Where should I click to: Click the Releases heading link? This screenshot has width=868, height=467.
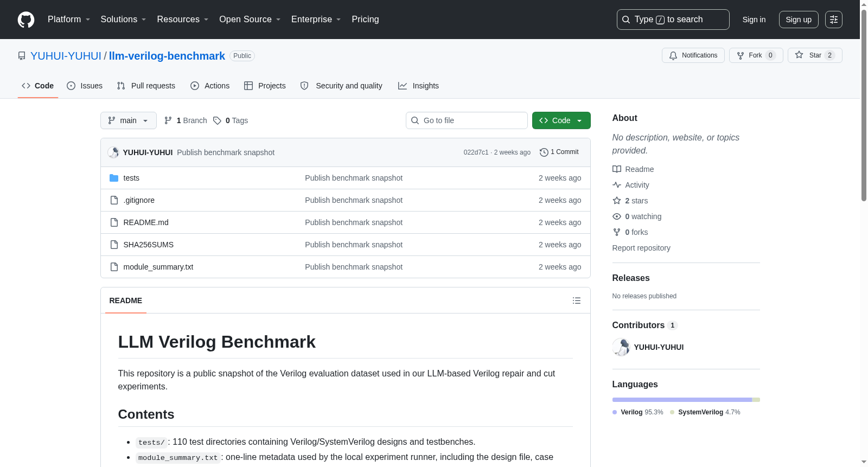click(x=631, y=278)
